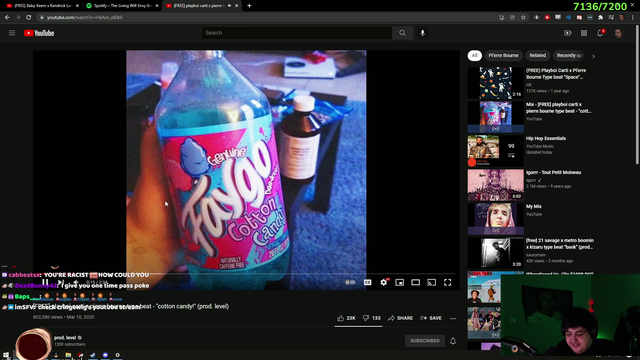The width and height of the screenshot is (640, 360).
Task: Switch to the Spotify browser tab
Action: click(x=121, y=6)
